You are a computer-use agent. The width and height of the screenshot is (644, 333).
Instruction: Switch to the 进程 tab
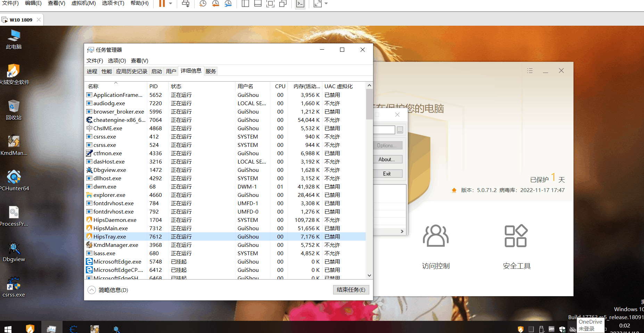click(x=92, y=71)
